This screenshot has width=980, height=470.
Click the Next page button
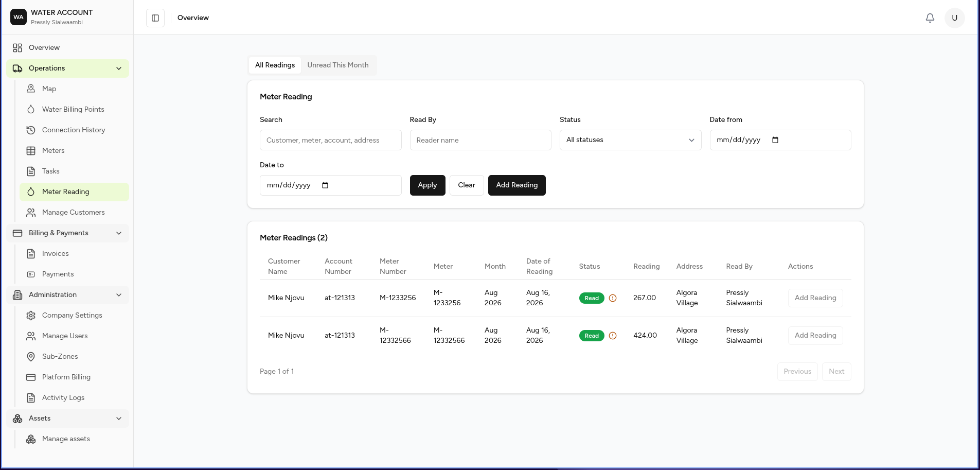coord(836,372)
